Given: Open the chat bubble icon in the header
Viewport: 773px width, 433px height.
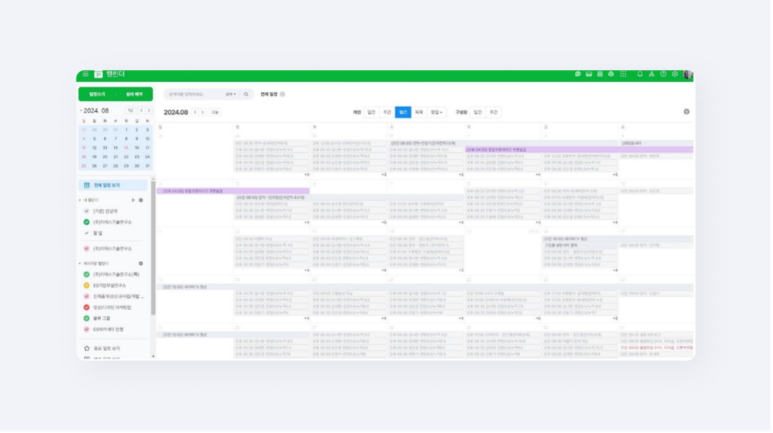Looking at the screenshot, I should 578,74.
